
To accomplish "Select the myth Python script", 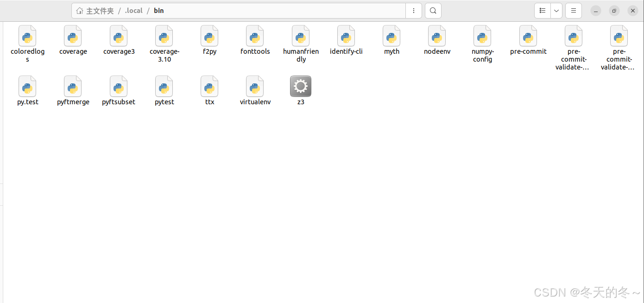I will [391, 36].
